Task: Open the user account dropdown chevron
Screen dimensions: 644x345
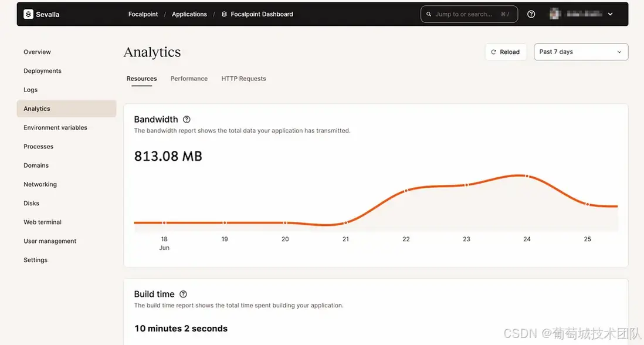Action: (611, 14)
